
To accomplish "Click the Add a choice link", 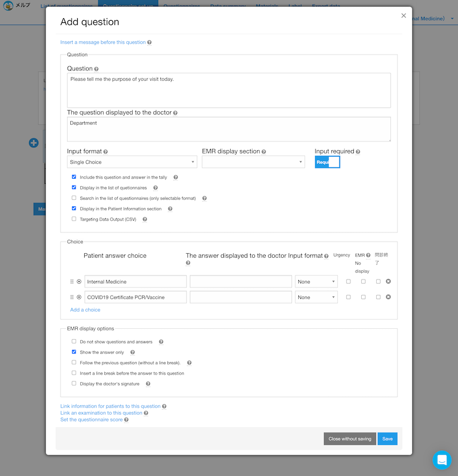I will point(85,310).
